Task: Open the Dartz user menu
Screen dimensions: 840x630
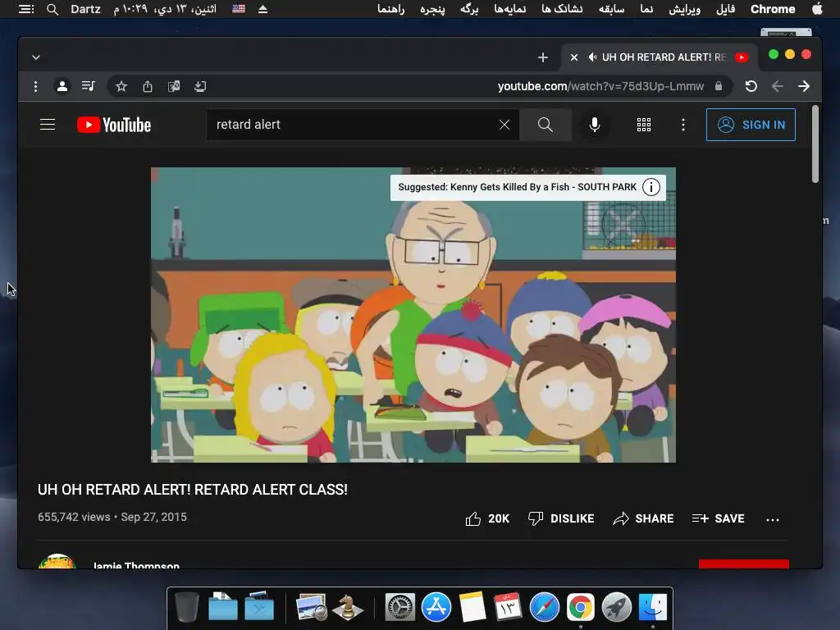Action: click(85, 9)
